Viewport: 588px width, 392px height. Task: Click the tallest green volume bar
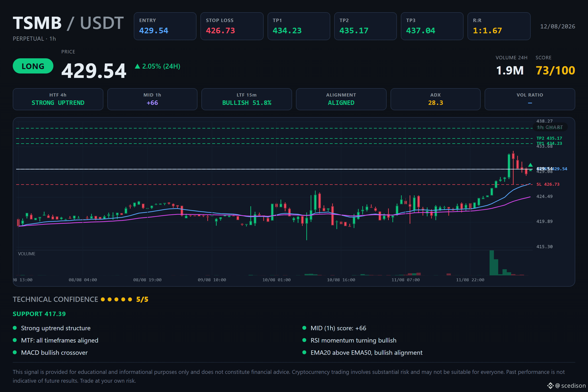point(491,263)
